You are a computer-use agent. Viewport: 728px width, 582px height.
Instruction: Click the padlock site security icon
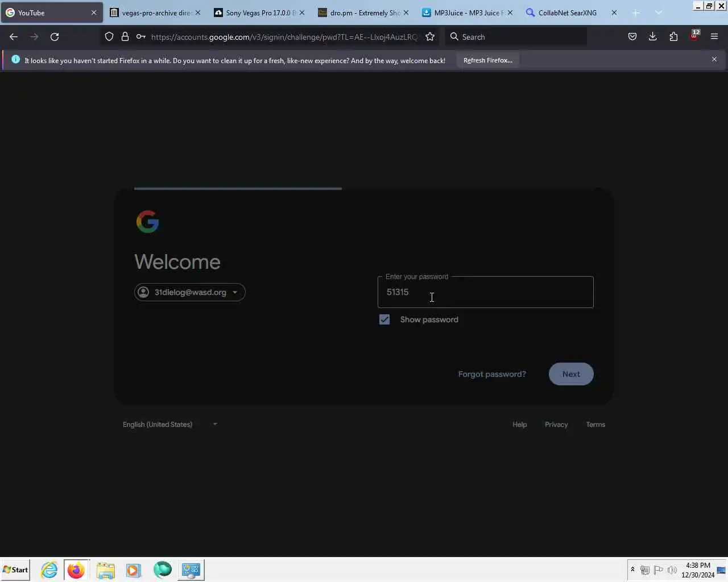click(125, 37)
